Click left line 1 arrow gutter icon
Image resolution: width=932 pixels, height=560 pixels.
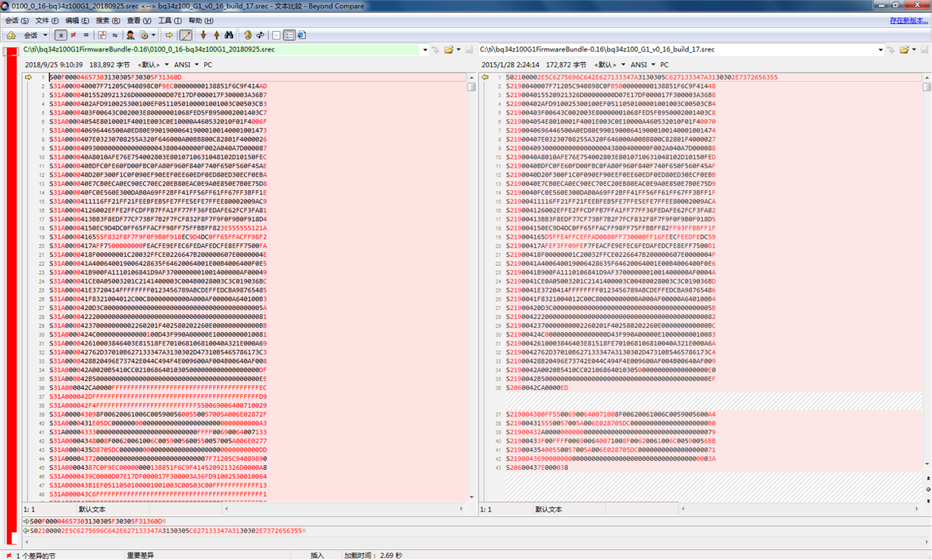(x=28, y=77)
